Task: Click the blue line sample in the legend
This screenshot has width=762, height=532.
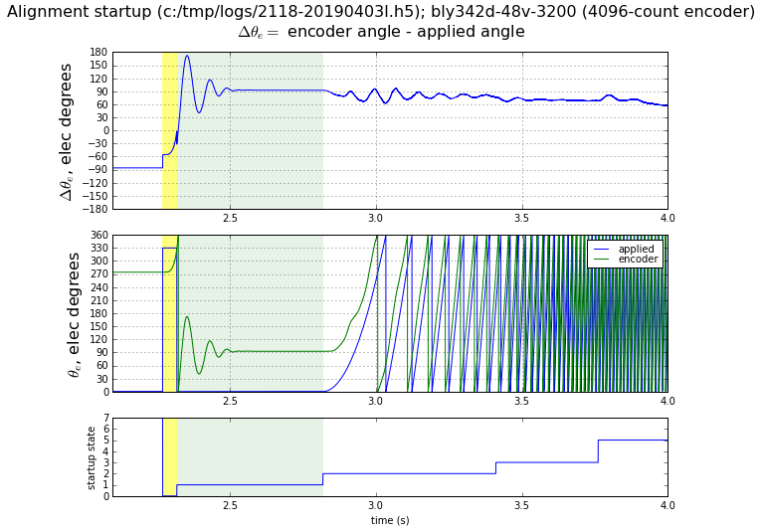Action: pyautogui.click(x=602, y=250)
